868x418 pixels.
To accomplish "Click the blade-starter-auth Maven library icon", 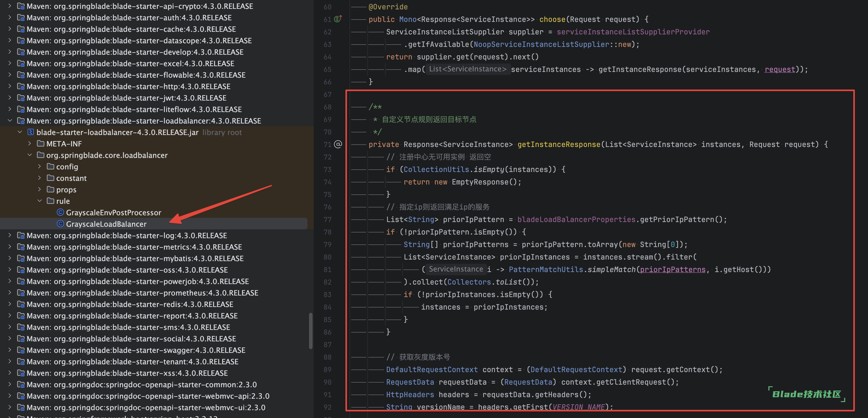I will click(21, 17).
